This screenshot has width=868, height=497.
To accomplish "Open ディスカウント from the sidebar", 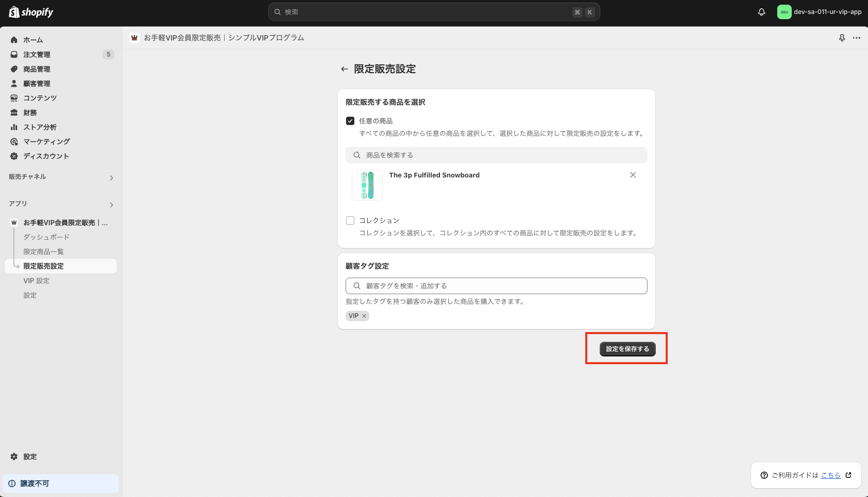I will click(47, 156).
